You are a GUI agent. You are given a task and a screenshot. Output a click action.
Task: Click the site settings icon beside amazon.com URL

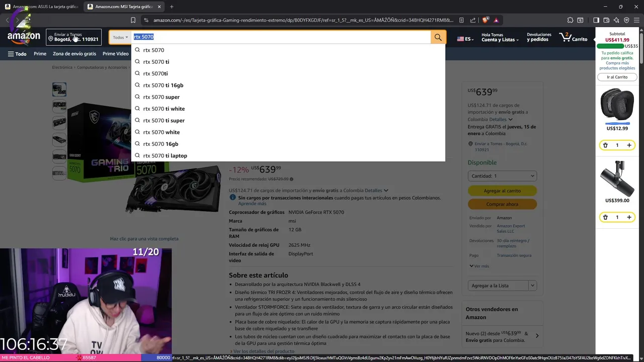[146, 20]
